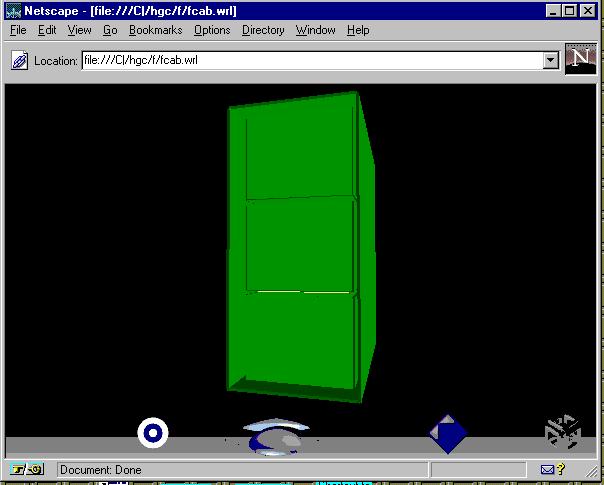This screenshot has height=485, width=604.
Task: Open the Help menu
Action: pyautogui.click(x=358, y=30)
